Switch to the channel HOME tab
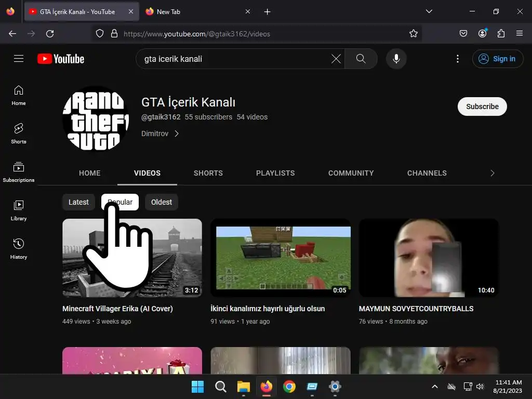Image resolution: width=532 pixels, height=399 pixels. (x=89, y=173)
